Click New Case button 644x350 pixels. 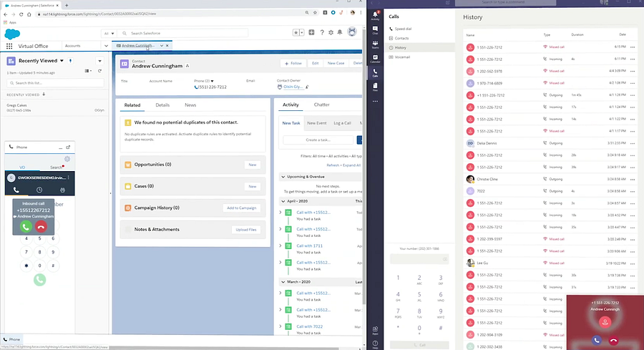pos(336,63)
